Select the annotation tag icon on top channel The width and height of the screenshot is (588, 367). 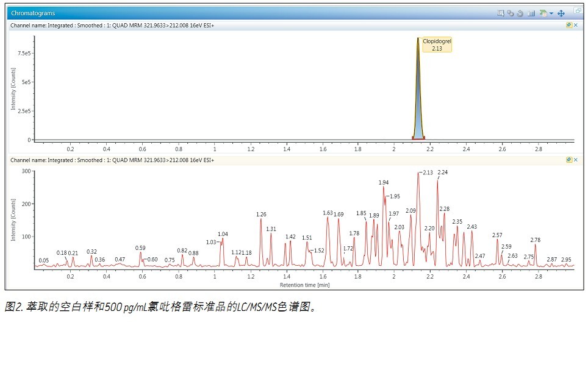tap(570, 25)
